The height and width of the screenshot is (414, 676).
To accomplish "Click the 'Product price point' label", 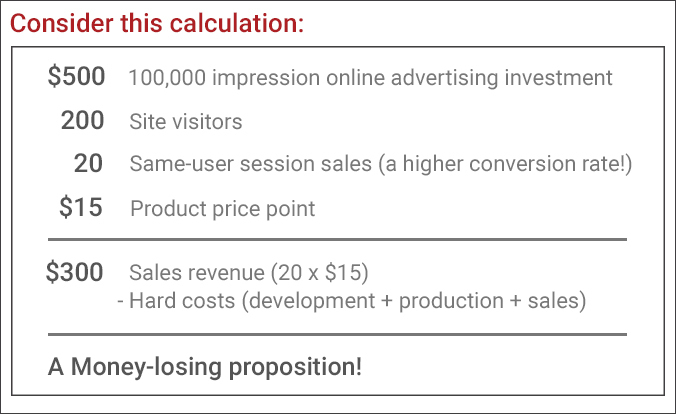I will [x=222, y=209].
